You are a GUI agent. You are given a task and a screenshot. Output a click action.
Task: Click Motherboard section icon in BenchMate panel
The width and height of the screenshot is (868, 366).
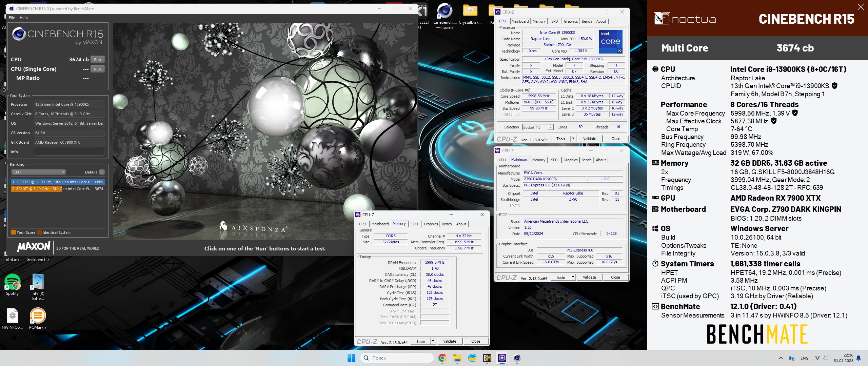click(x=655, y=209)
